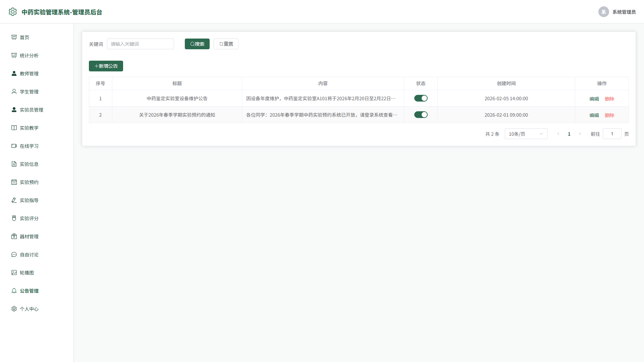
Task: Go to next page arrow
Action: [x=580, y=134]
